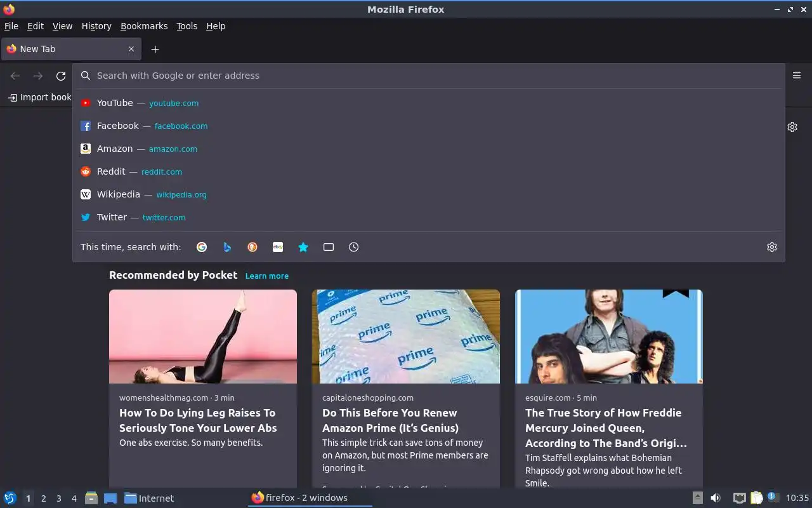Choose the Amazon suggestion amazon.com
812x508 pixels.
click(x=429, y=149)
